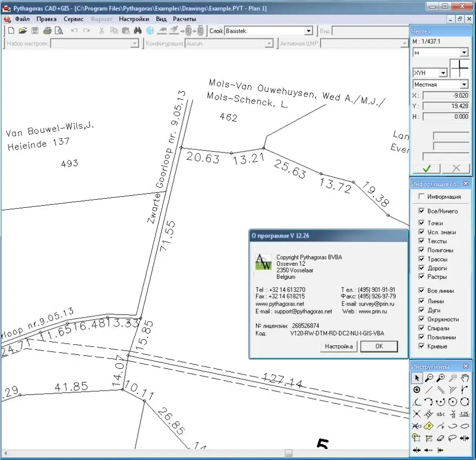The image size is (476, 460).
Task: Select the CS coordinate system tool
Action: 417,426
